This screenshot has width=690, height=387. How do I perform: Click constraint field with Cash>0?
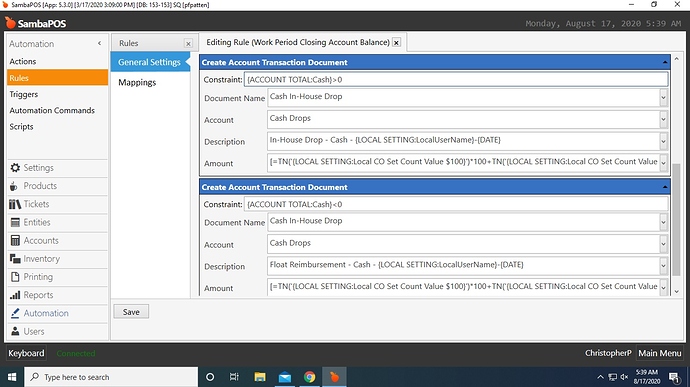point(456,80)
